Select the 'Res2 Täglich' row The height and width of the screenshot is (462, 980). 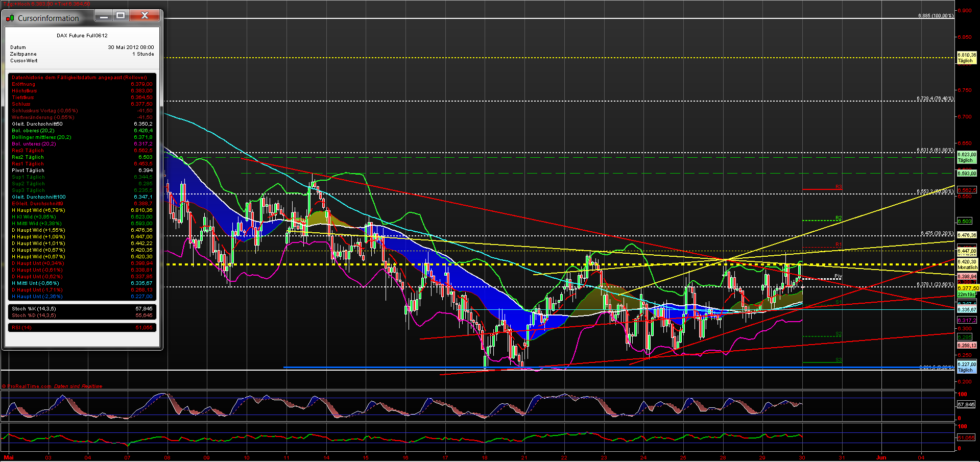(x=82, y=157)
